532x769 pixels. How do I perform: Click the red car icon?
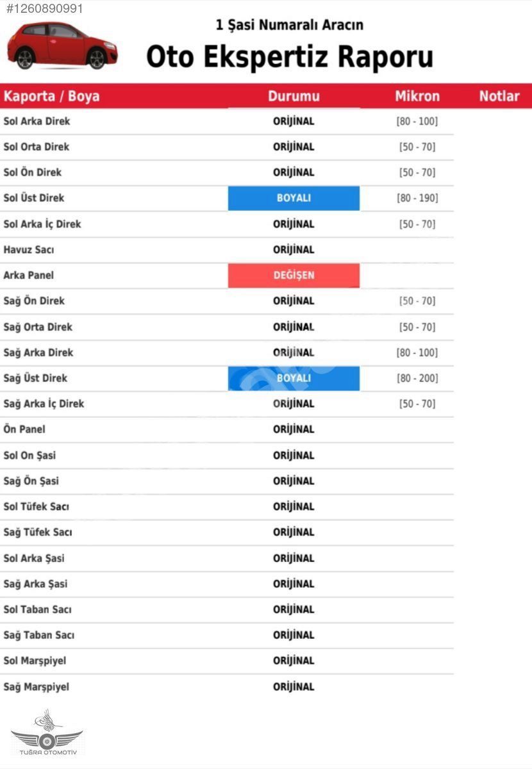(62, 45)
